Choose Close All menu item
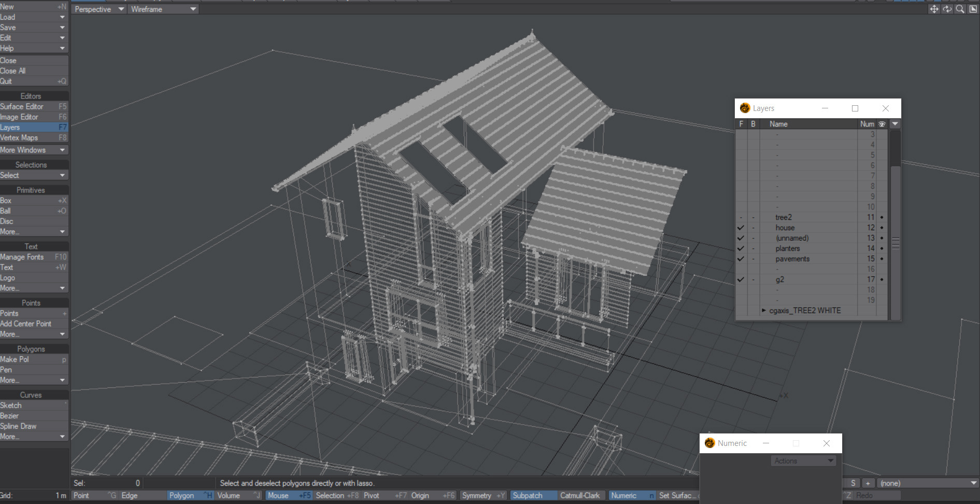The height and width of the screenshot is (504, 980). pos(34,71)
